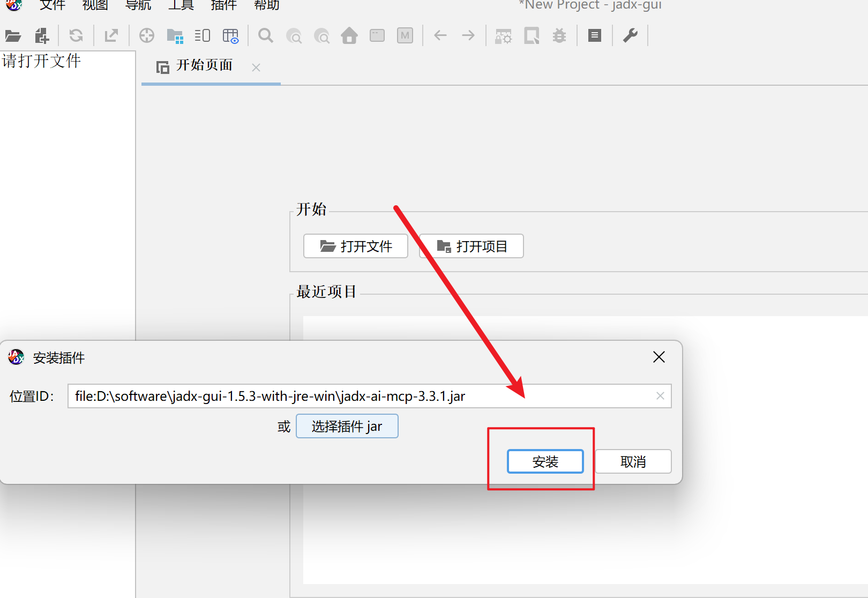
Task: Click the log viewer toolbar icon
Action: (594, 36)
